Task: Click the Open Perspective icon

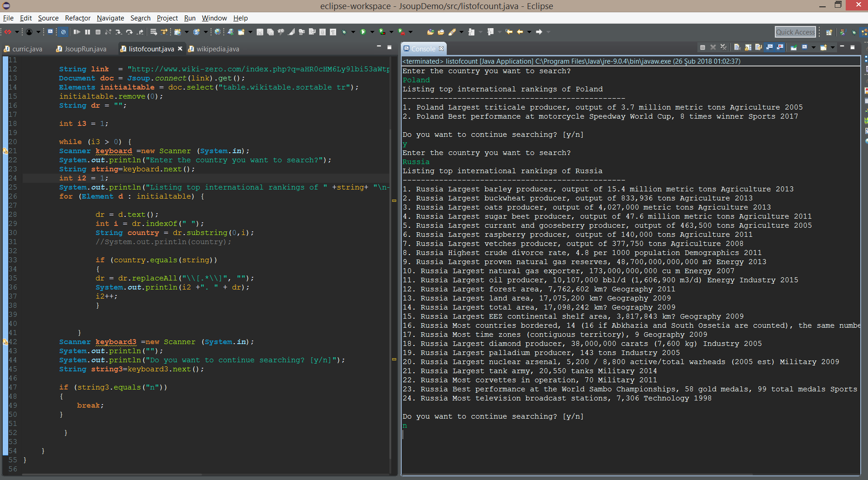Action: (x=829, y=32)
